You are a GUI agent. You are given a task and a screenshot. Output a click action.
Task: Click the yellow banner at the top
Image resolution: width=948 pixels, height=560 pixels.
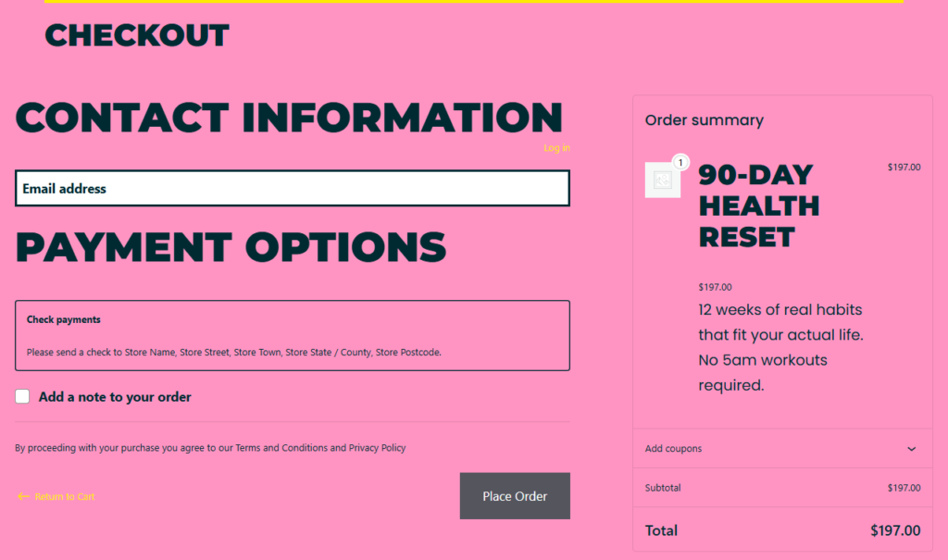coord(474,4)
